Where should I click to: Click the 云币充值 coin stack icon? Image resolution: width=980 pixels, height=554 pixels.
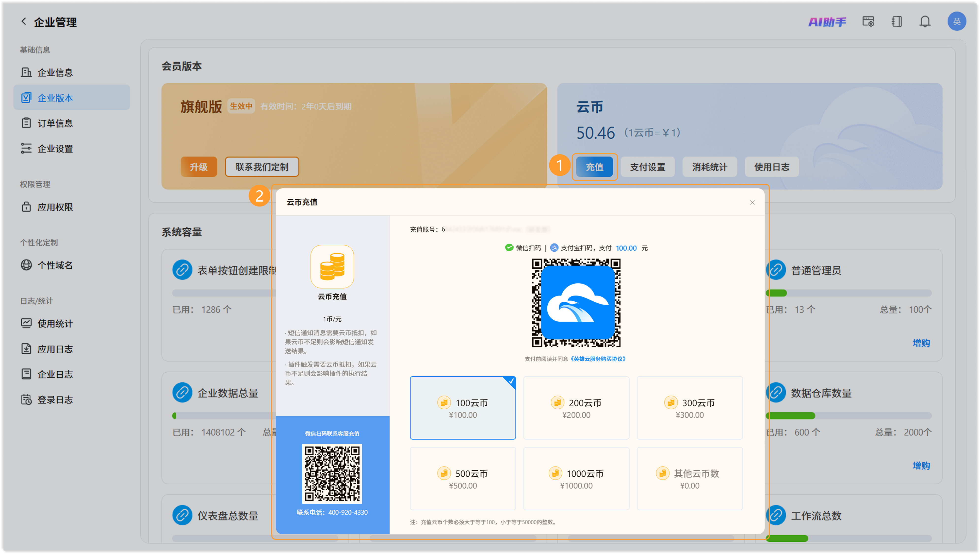pyautogui.click(x=332, y=266)
